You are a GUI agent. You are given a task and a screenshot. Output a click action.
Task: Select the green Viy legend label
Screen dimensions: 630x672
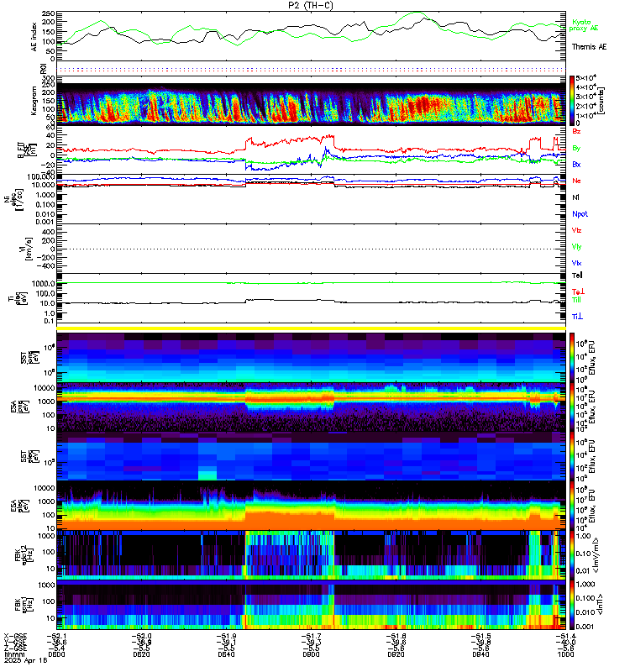[x=576, y=247]
